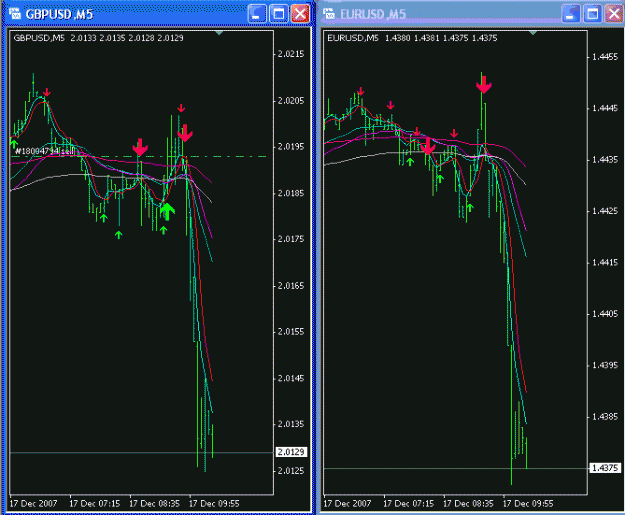625x515 pixels.
Task: Click the large green up arrow in GBPUSD chart
Action: [167, 211]
